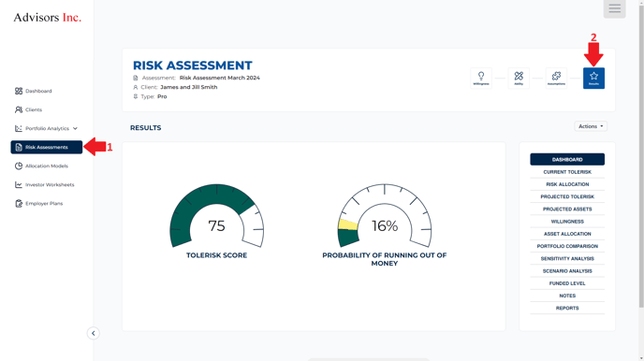The image size is (644, 361).
Task: Open the Assumptions puzzle icon step
Action: click(556, 78)
